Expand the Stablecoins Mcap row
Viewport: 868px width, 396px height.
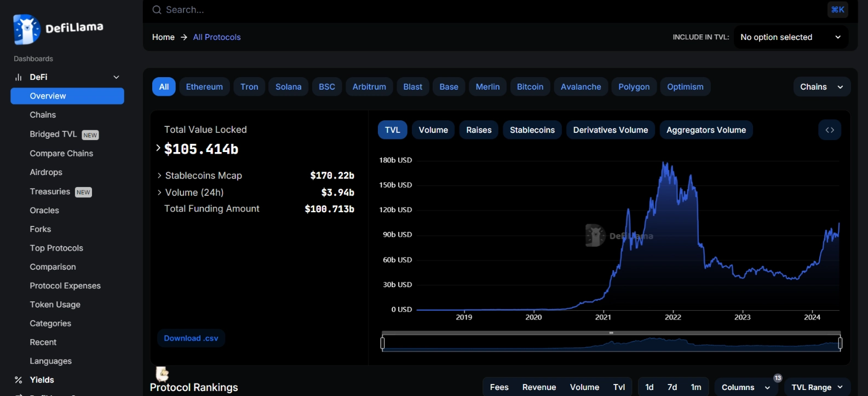click(x=159, y=176)
